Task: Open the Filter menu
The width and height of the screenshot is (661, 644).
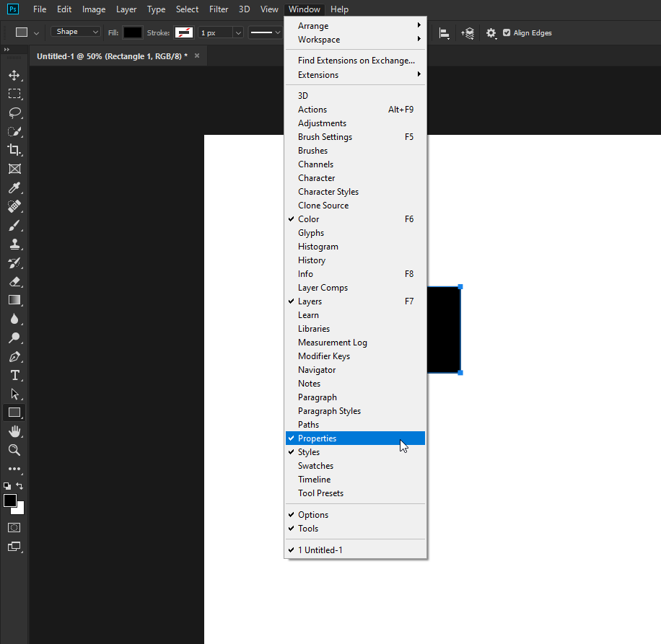Action: (218, 9)
